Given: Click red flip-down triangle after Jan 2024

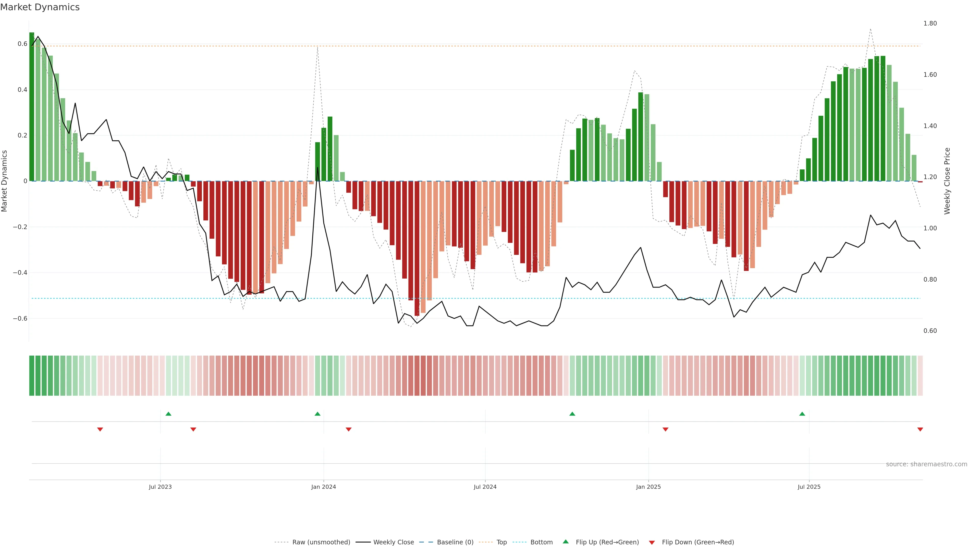Looking at the screenshot, I should point(348,429).
